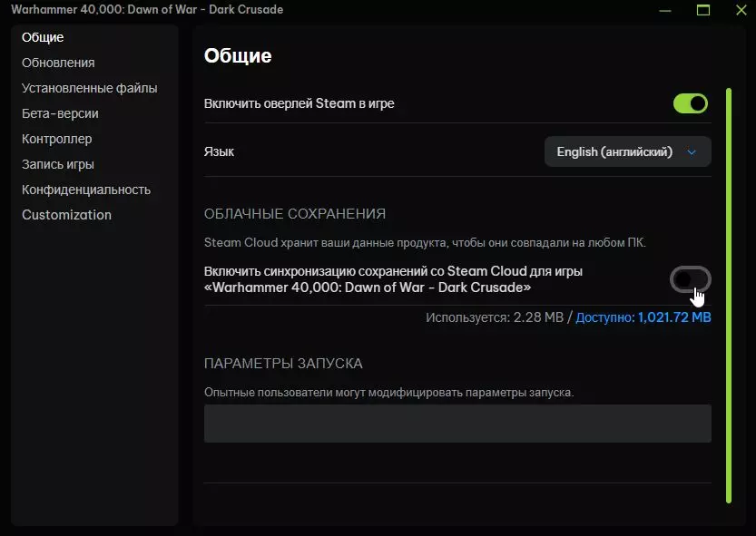Viewport: 756px width, 536px height.
Task: Click the ПАРАМЕТРЫ ЗАПУСКА heading
Action: pyautogui.click(x=283, y=363)
